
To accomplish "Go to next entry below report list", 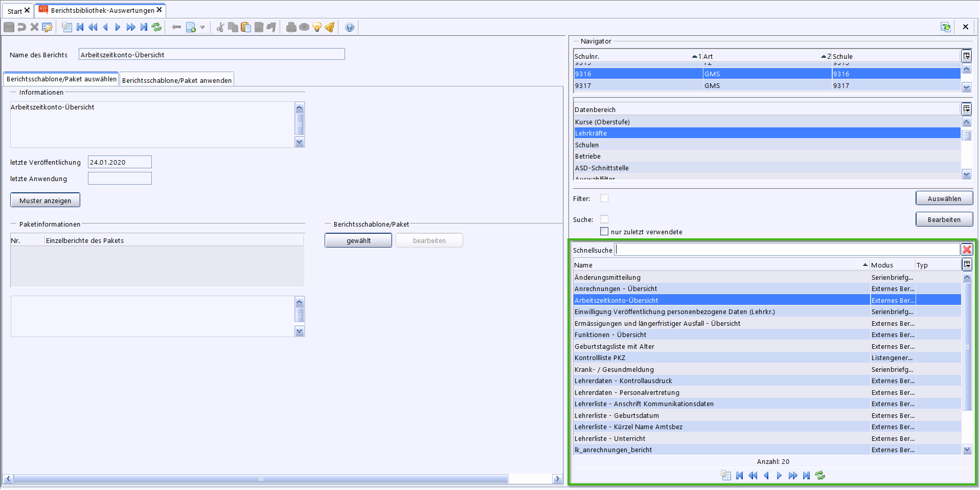I will point(779,475).
